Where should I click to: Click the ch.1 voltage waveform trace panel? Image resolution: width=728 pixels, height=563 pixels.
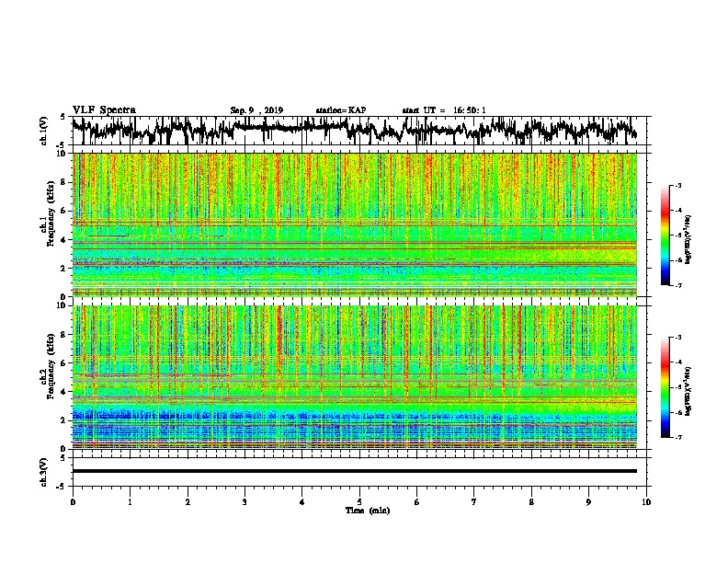(x=358, y=131)
